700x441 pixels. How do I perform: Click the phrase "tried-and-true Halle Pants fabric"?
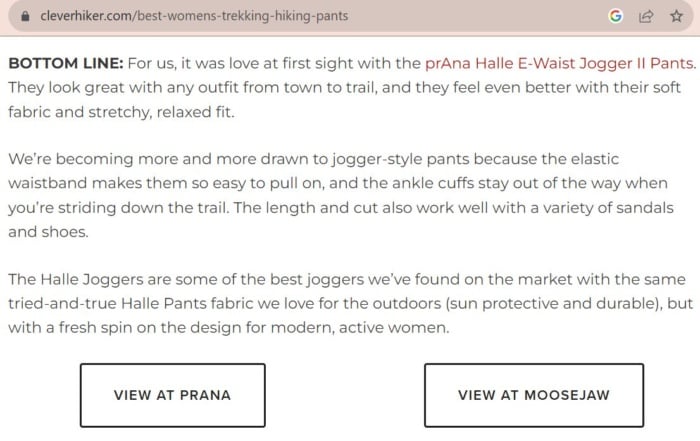pyautogui.click(x=131, y=304)
